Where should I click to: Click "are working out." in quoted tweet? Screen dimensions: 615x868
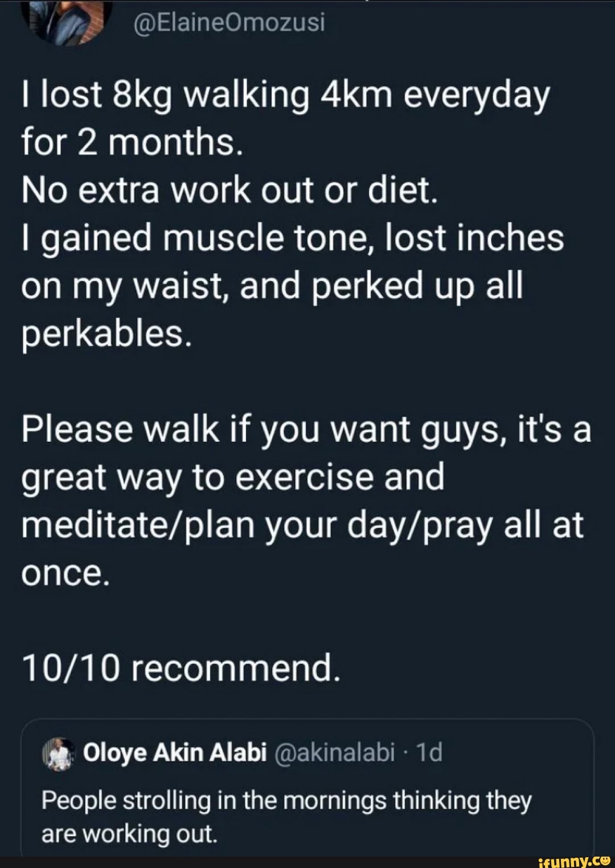point(129,834)
